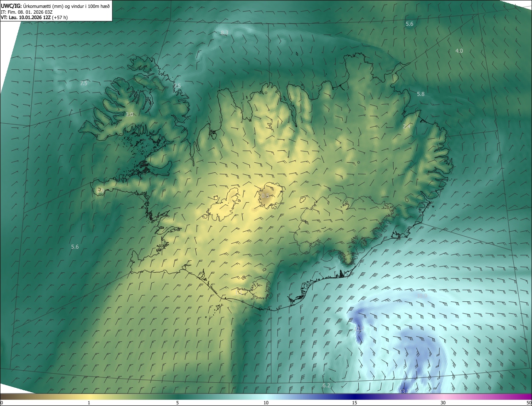Click the 4.0 value label over the northeast sea
The height and width of the screenshot is (406, 532).
pyautogui.click(x=459, y=51)
